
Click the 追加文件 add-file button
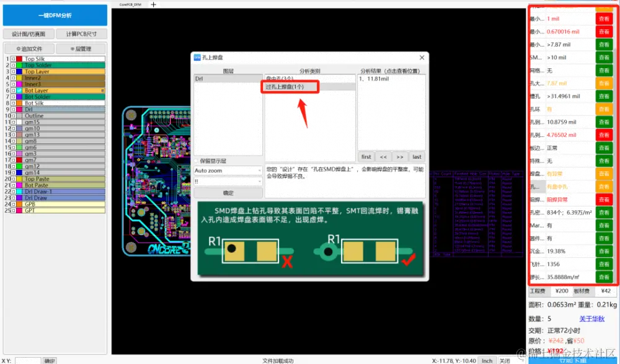(29, 48)
